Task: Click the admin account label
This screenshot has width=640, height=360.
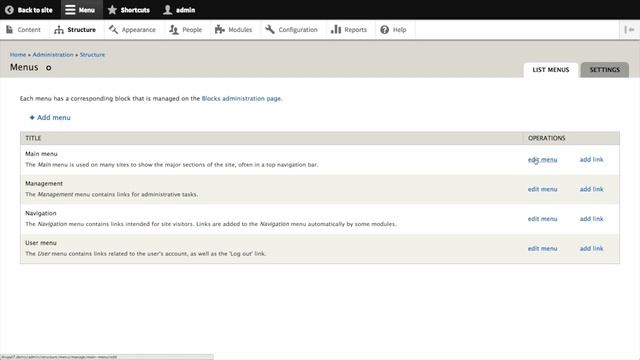Action: [x=185, y=10]
